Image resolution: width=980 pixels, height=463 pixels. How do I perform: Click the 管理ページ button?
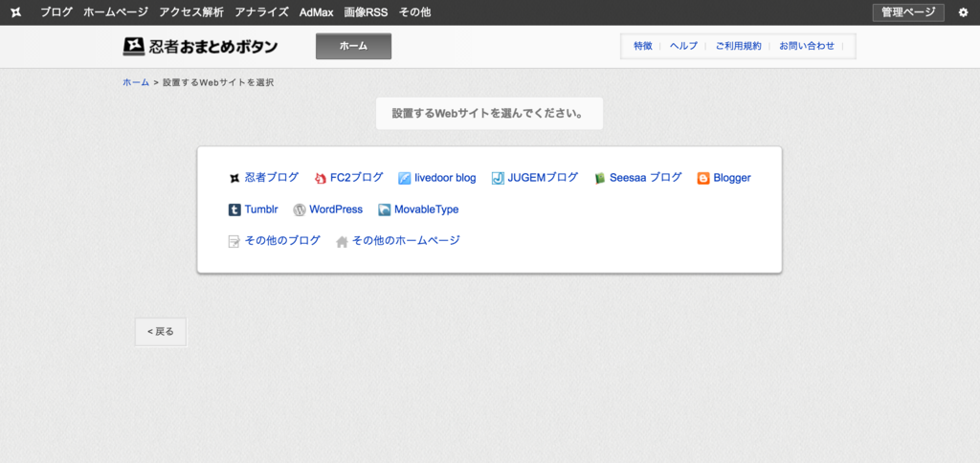tap(908, 12)
